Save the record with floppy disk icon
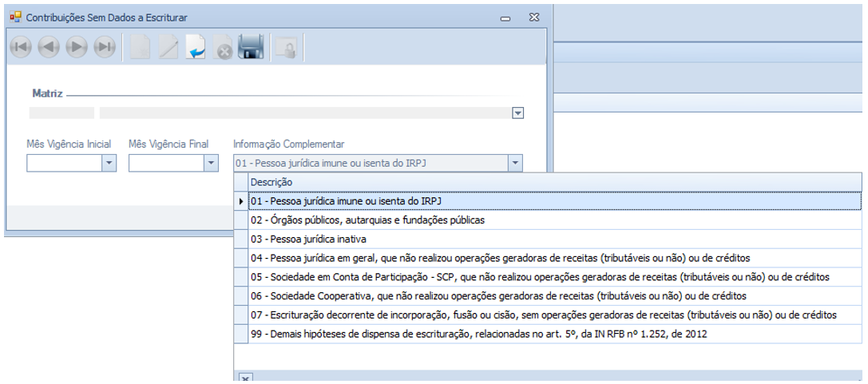The height and width of the screenshot is (384, 868). coord(252,48)
